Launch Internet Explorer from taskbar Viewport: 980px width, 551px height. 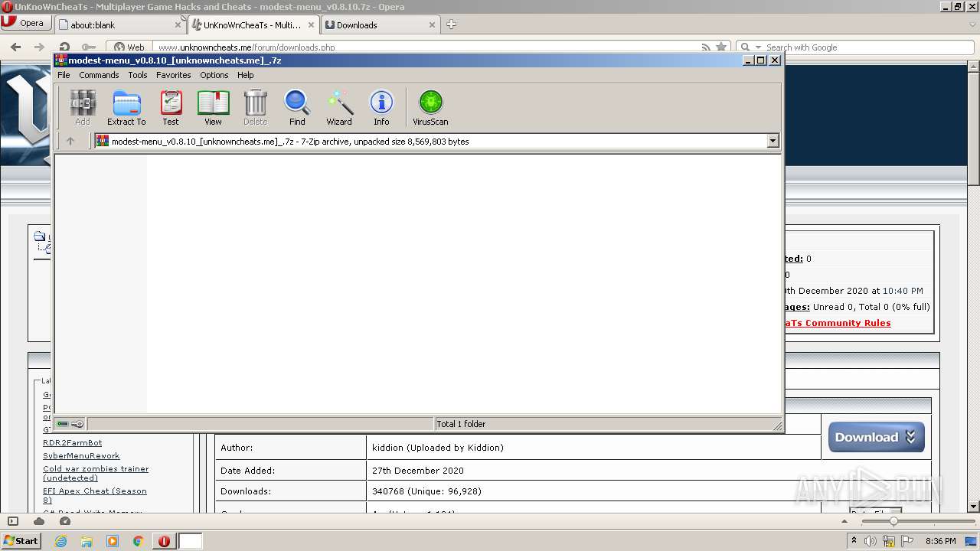pyautogui.click(x=61, y=541)
